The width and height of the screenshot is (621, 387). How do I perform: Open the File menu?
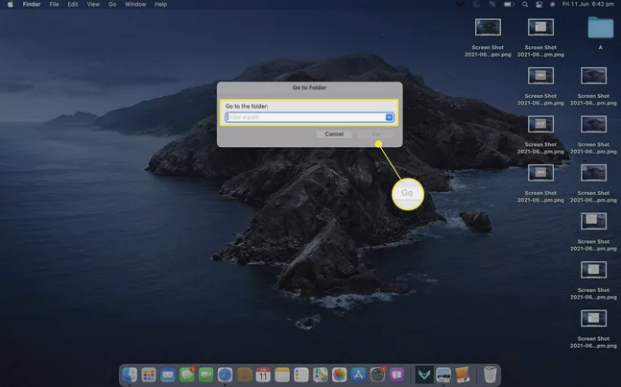[x=54, y=4]
